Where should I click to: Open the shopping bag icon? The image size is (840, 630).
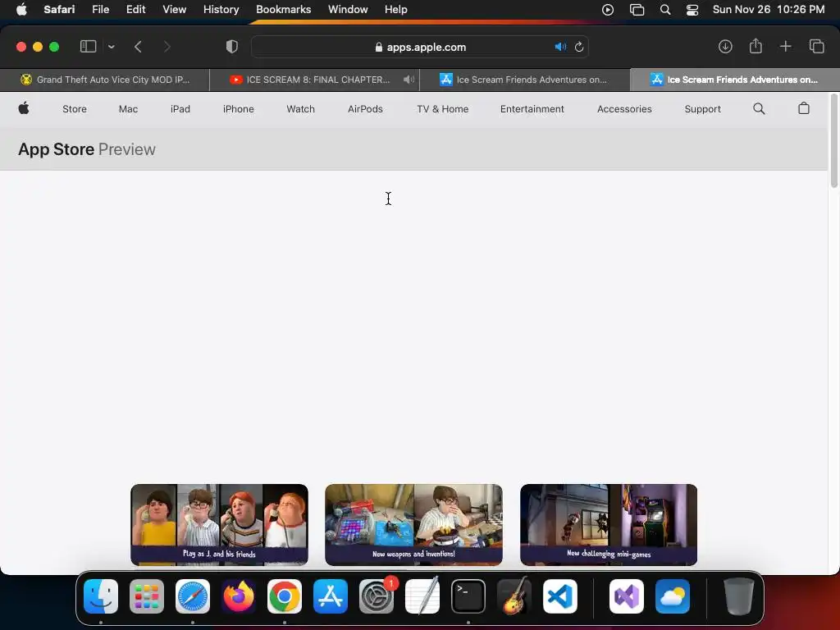click(804, 108)
